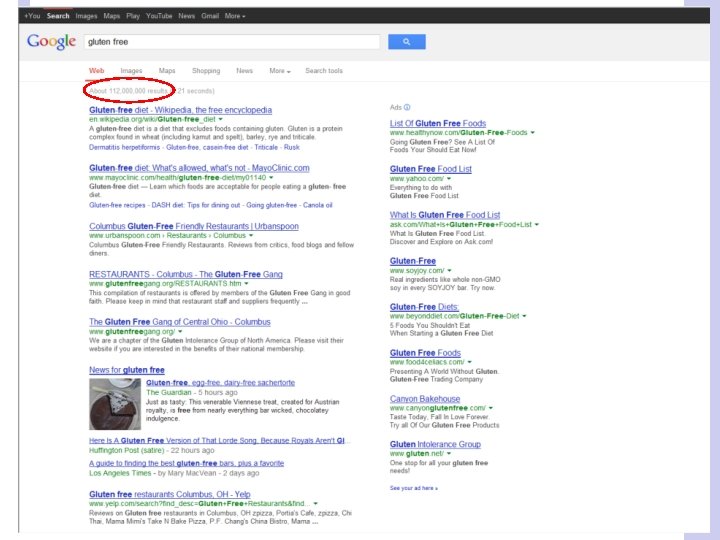Click in the gluten free search box

coord(232,42)
